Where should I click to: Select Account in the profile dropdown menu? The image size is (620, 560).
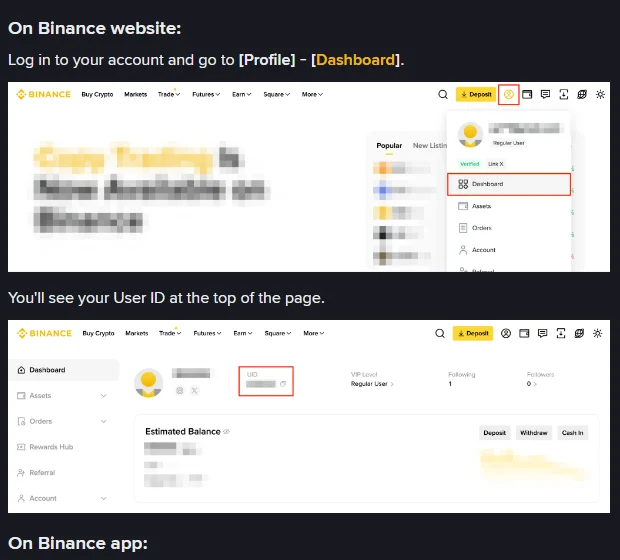click(509, 250)
